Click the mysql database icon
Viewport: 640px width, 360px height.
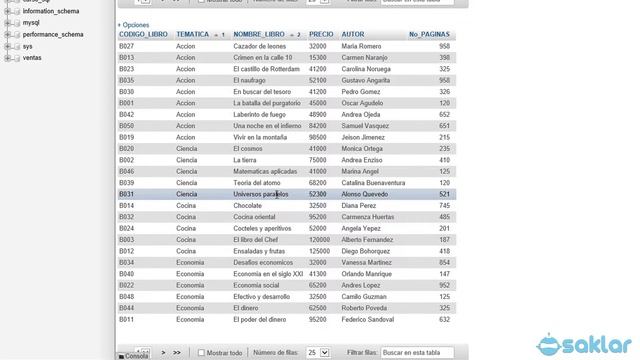pyautogui.click(x=17, y=23)
